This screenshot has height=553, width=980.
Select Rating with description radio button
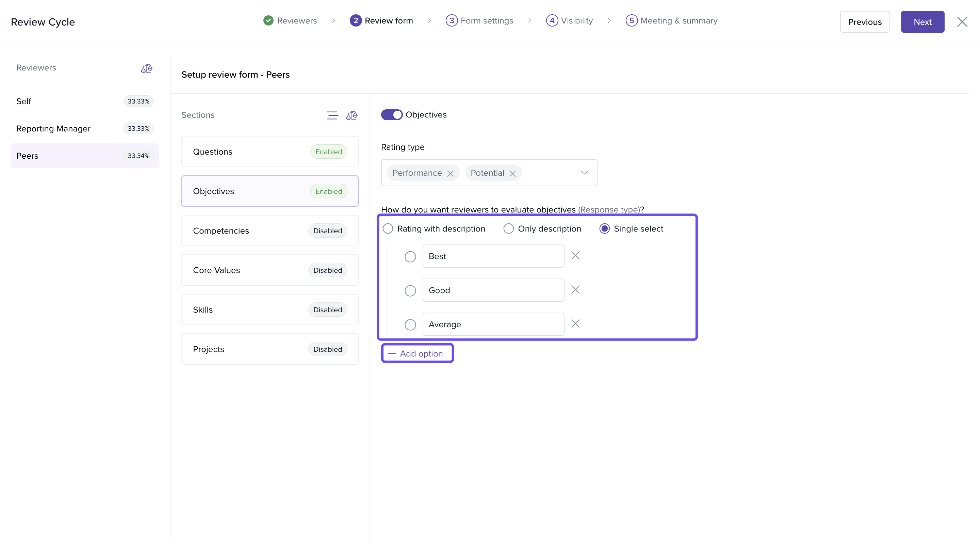tap(388, 229)
